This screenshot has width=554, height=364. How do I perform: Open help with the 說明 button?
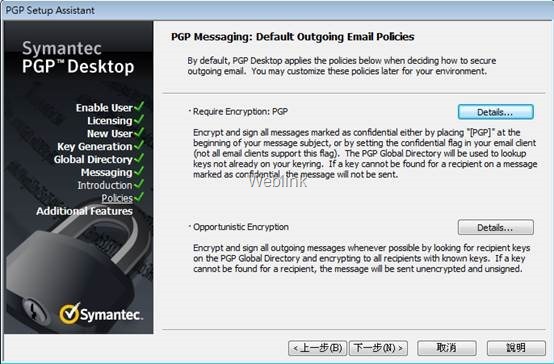coord(516,348)
